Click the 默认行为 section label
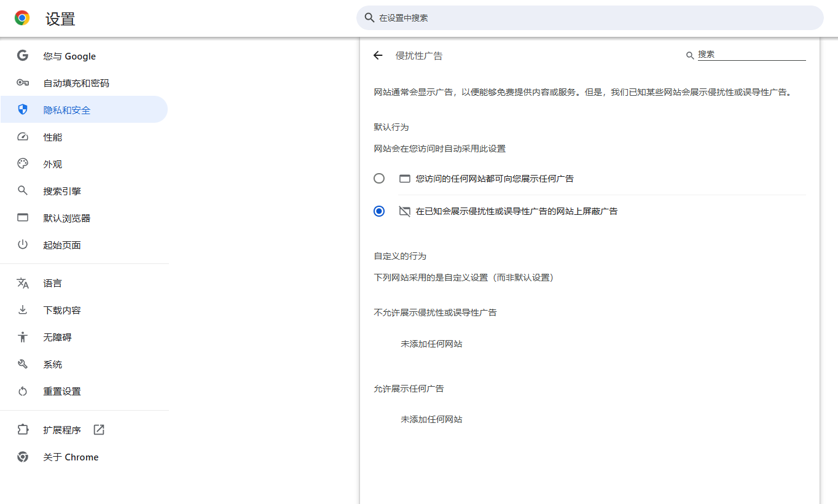The height and width of the screenshot is (504, 838). tap(391, 127)
